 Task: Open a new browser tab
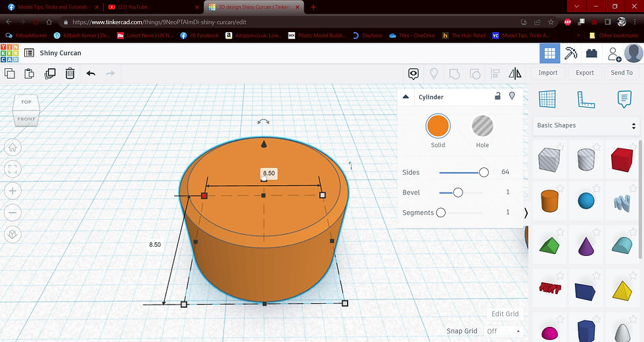point(313,7)
